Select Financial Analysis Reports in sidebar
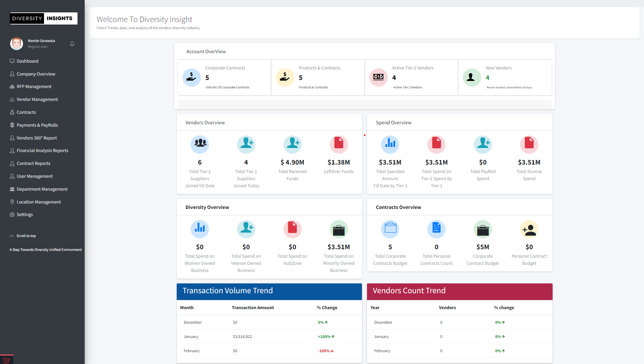The height and width of the screenshot is (364, 644). [x=42, y=151]
